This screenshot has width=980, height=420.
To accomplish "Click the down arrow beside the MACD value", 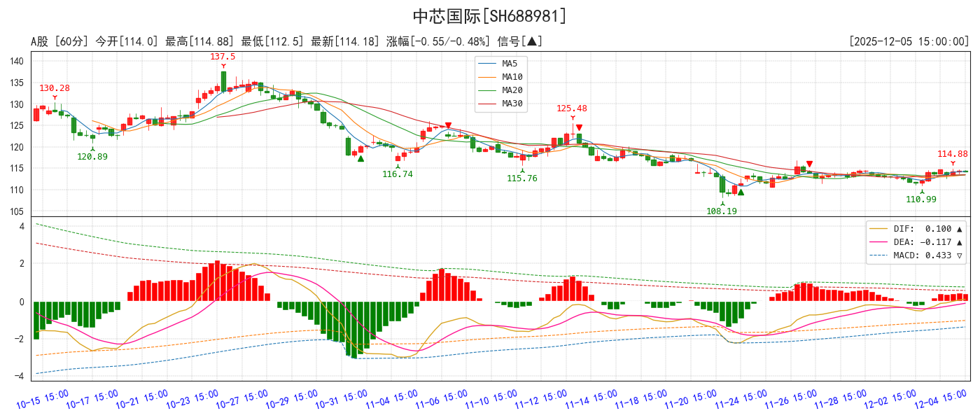I will (x=959, y=255).
